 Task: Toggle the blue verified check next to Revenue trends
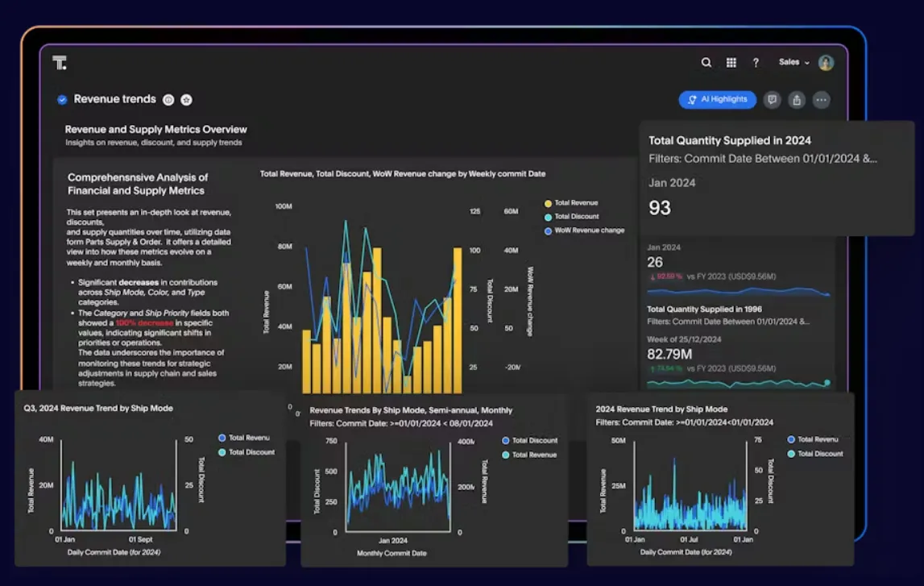(x=62, y=100)
